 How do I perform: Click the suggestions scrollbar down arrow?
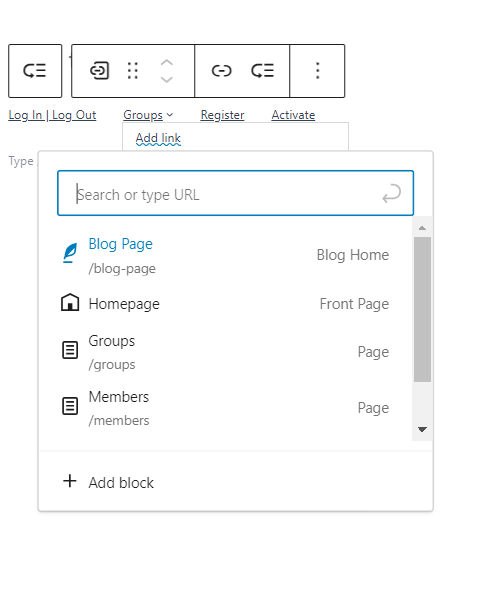422,429
